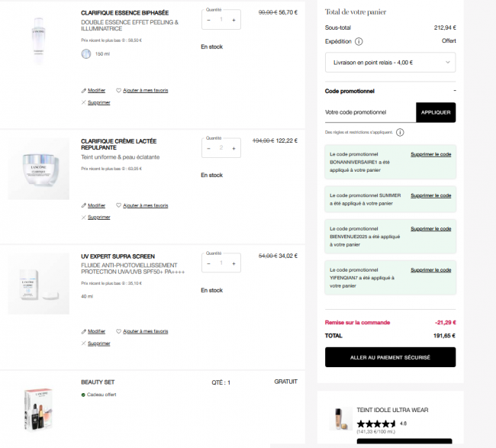
Task: Click the 'GRATUIT' price label
Action: 285,382
